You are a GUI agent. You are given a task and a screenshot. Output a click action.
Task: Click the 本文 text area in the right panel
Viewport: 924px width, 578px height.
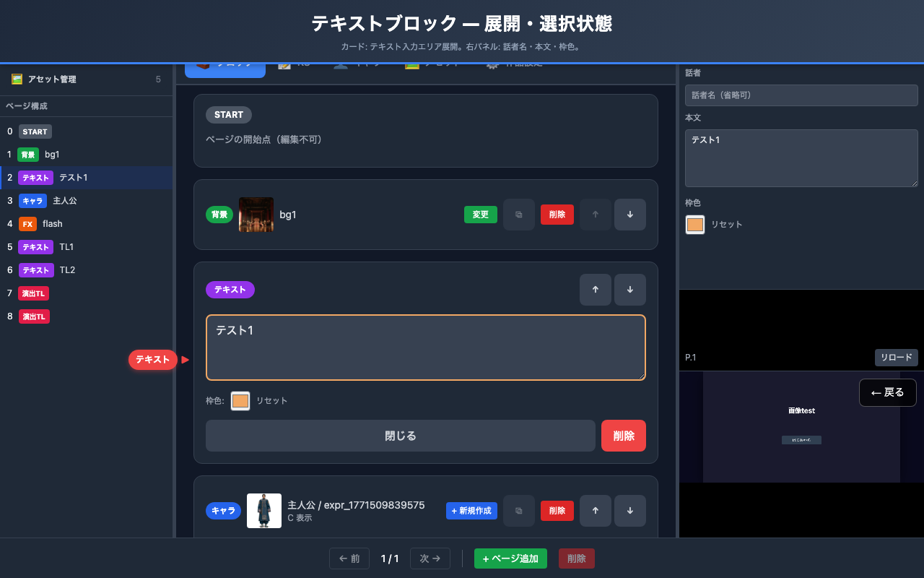click(x=801, y=158)
